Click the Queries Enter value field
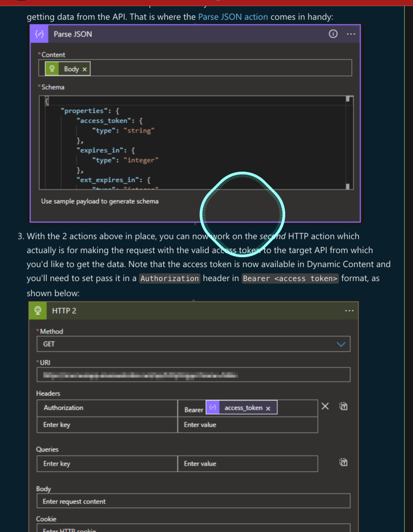Viewport: 413px width, 532px height. tap(248, 464)
